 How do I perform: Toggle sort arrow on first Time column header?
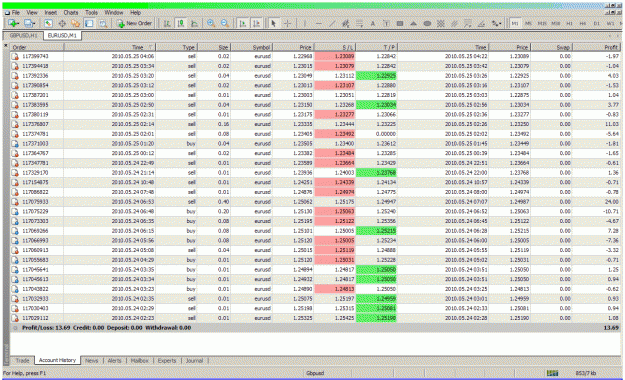[x=151, y=47]
